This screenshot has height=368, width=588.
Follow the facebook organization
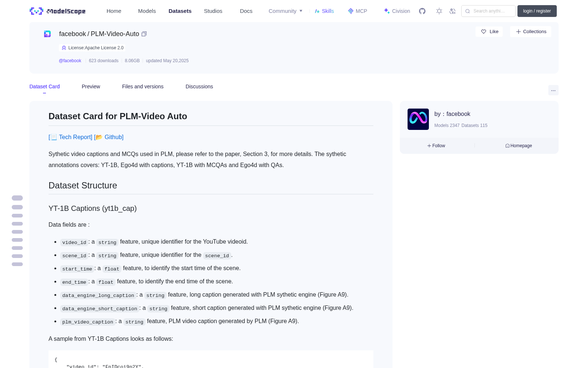tap(436, 146)
